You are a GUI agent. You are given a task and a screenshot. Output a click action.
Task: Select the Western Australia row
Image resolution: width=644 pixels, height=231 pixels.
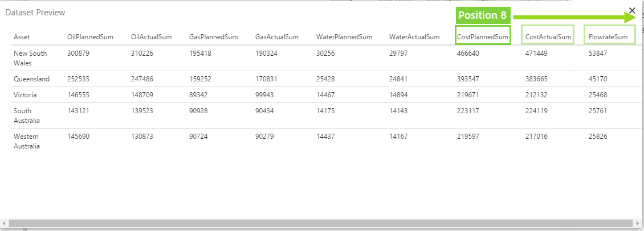(x=27, y=142)
